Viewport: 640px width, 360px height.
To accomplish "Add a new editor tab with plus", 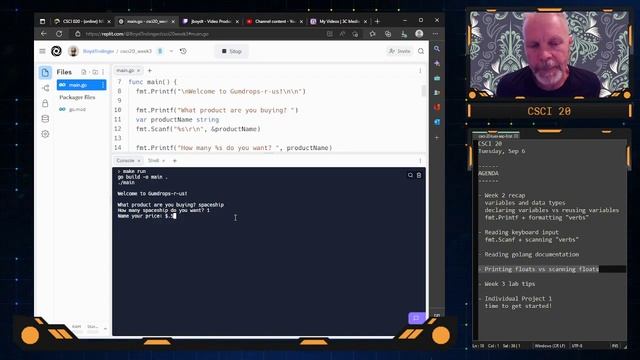I will 149,71.
